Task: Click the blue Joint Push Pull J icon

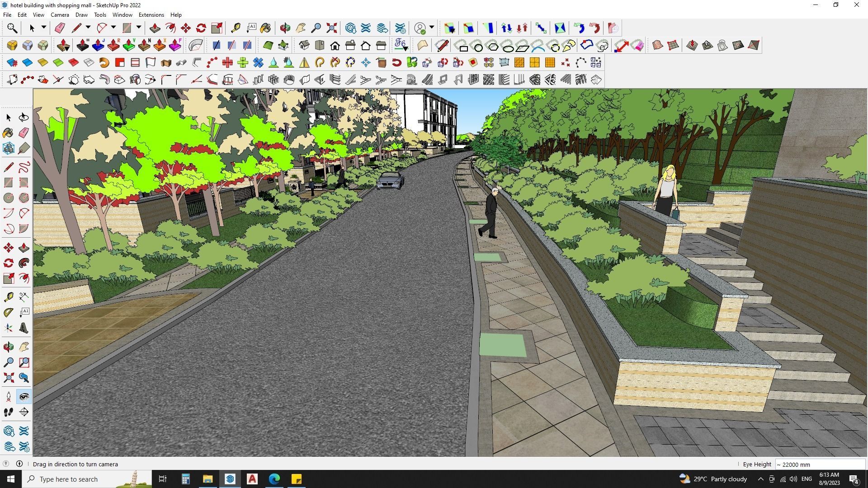Action: [x=98, y=45]
